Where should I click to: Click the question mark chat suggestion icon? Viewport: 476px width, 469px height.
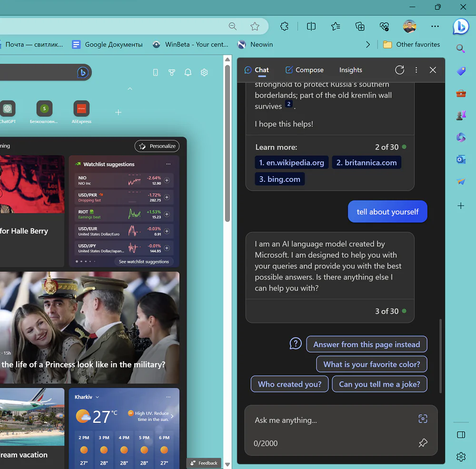296,344
